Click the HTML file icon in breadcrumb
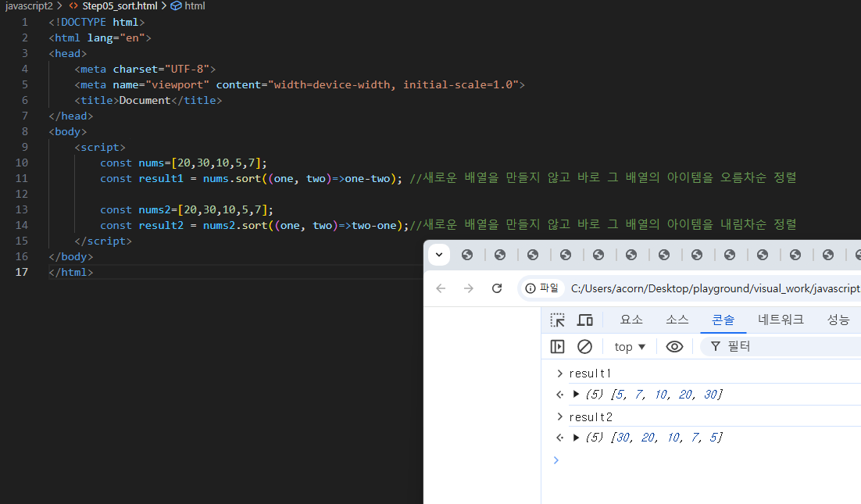This screenshot has height=504, width=861. click(x=73, y=6)
